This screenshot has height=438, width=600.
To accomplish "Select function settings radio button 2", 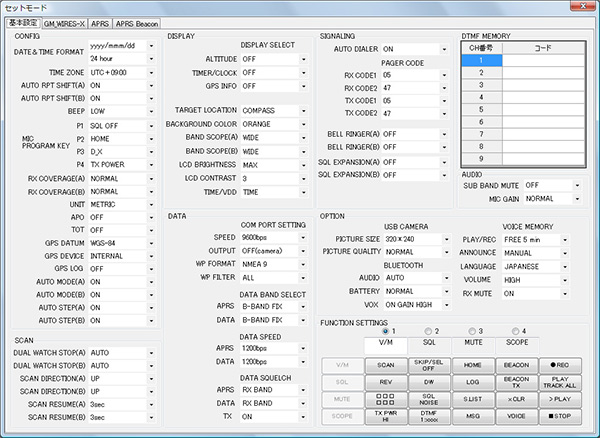I will [x=428, y=330].
